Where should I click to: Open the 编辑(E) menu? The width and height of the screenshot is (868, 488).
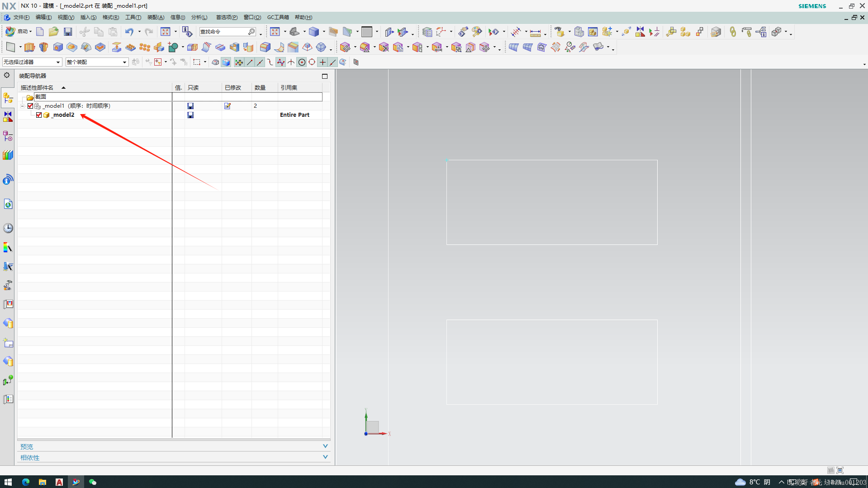43,17
